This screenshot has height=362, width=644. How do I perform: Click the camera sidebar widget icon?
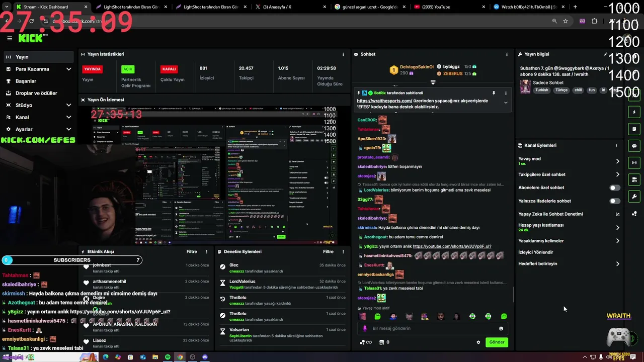pos(634,179)
